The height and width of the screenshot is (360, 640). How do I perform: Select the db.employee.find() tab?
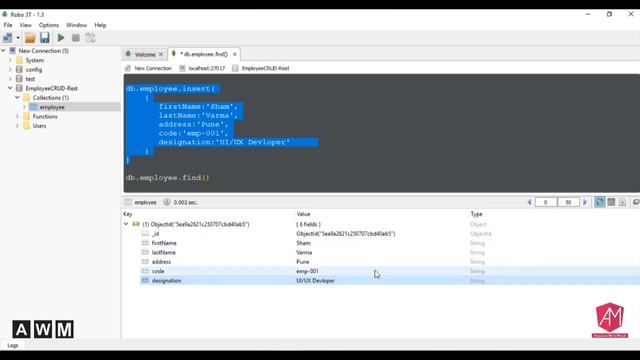pyautogui.click(x=203, y=54)
